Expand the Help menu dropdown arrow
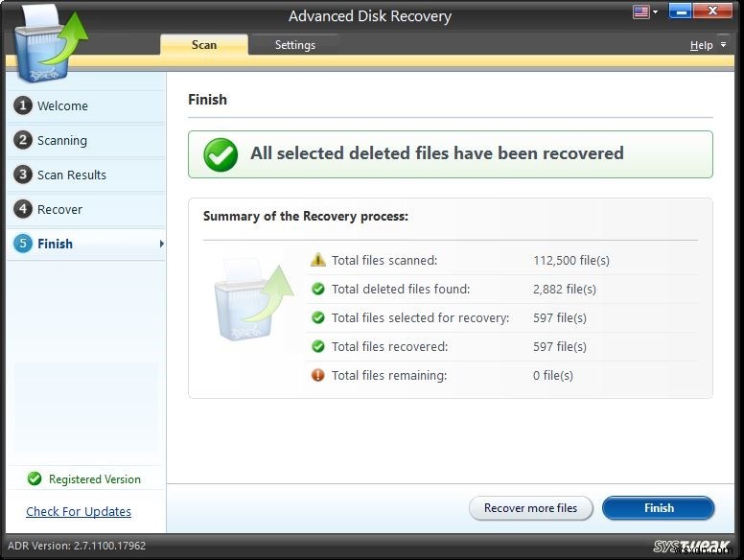Viewport: 744px width, 560px height. point(724,45)
